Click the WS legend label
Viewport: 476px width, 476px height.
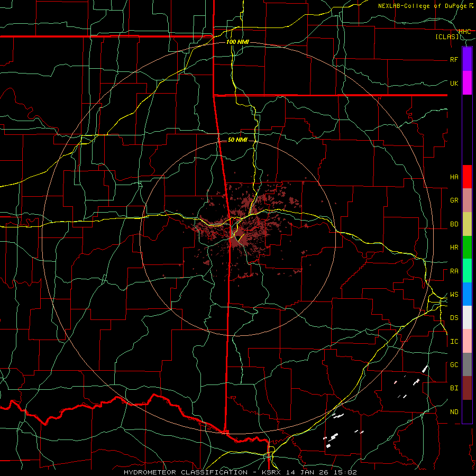[x=454, y=295]
